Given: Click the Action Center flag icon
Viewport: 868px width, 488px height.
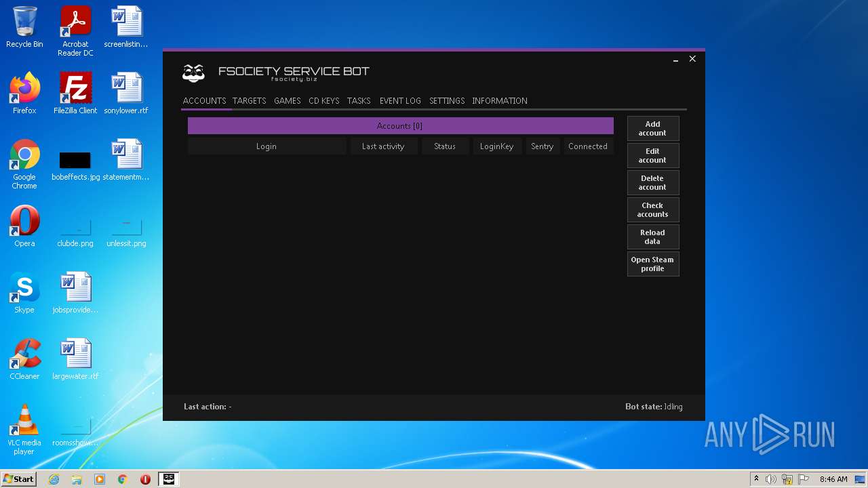Looking at the screenshot, I should click(804, 479).
